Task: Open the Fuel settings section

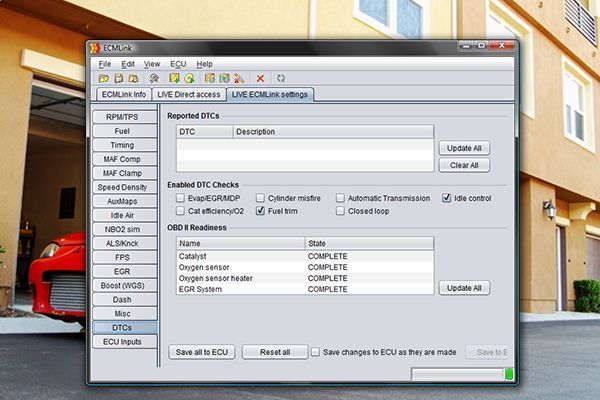Action: [x=125, y=131]
